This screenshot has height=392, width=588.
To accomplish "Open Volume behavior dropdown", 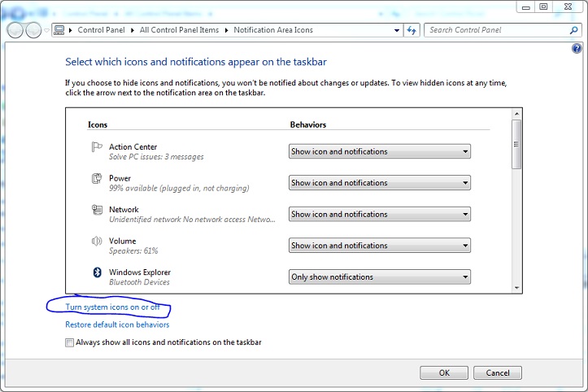I will pos(380,246).
